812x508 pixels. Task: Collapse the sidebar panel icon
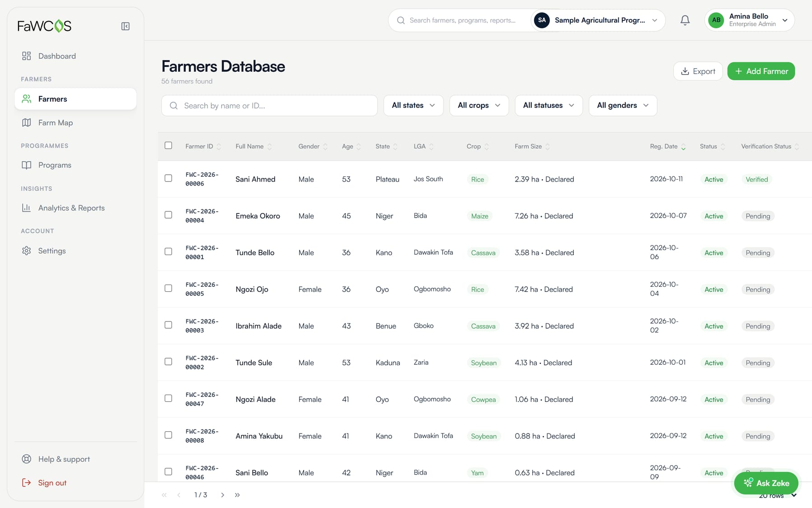pyautogui.click(x=125, y=26)
